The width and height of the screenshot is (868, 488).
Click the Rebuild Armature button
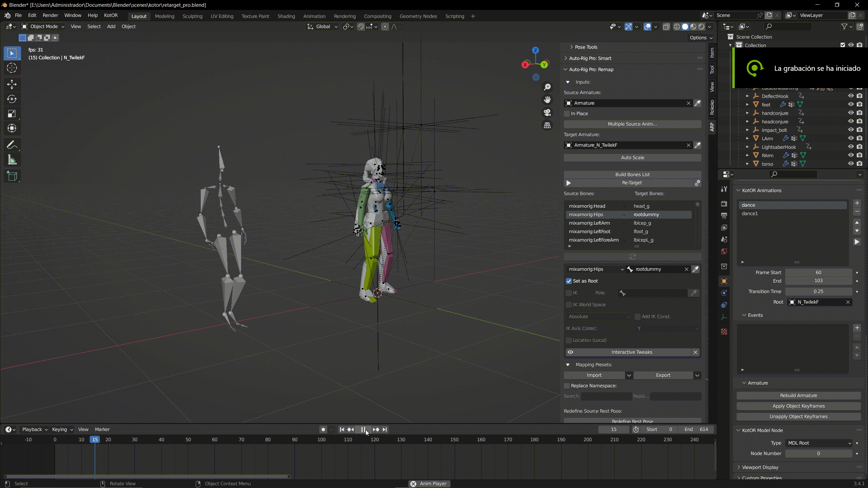pyautogui.click(x=798, y=395)
